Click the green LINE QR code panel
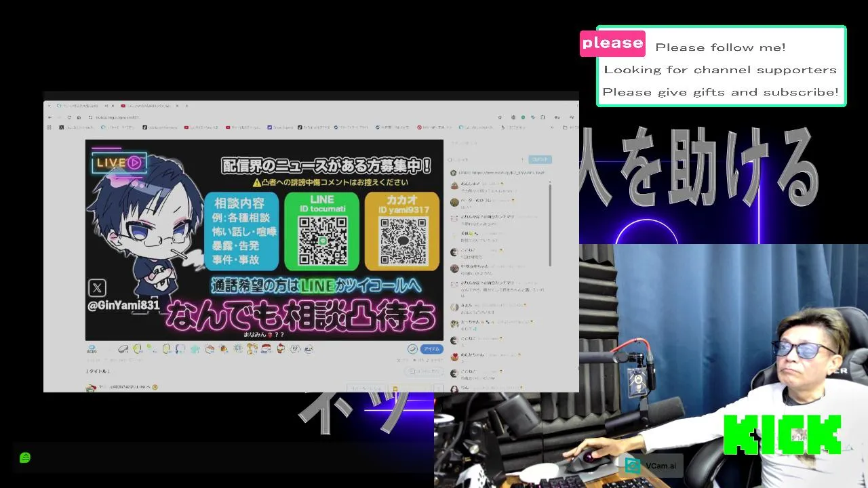Image resolution: width=868 pixels, height=488 pixels. [322, 231]
